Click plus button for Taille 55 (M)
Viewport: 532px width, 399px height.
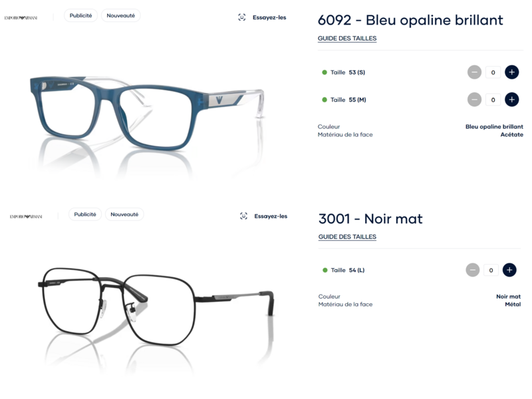(x=511, y=99)
